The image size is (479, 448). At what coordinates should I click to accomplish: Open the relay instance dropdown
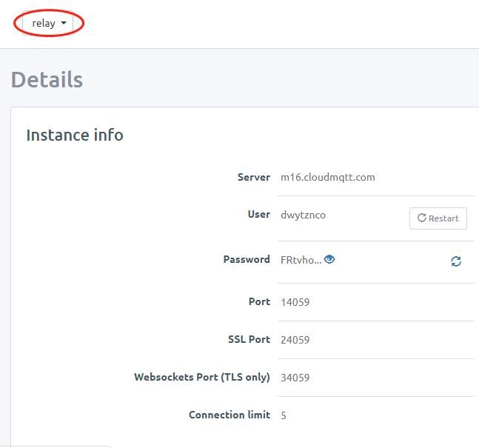tap(49, 23)
